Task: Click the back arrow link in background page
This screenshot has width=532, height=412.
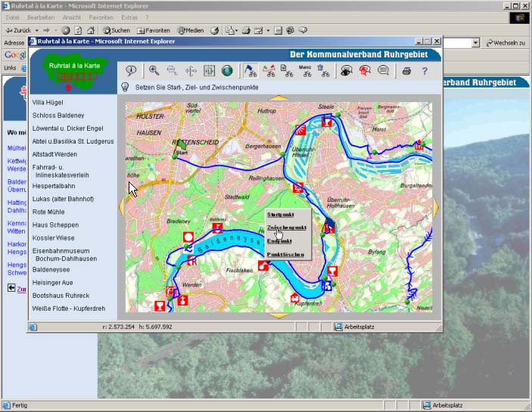Action: [11, 288]
